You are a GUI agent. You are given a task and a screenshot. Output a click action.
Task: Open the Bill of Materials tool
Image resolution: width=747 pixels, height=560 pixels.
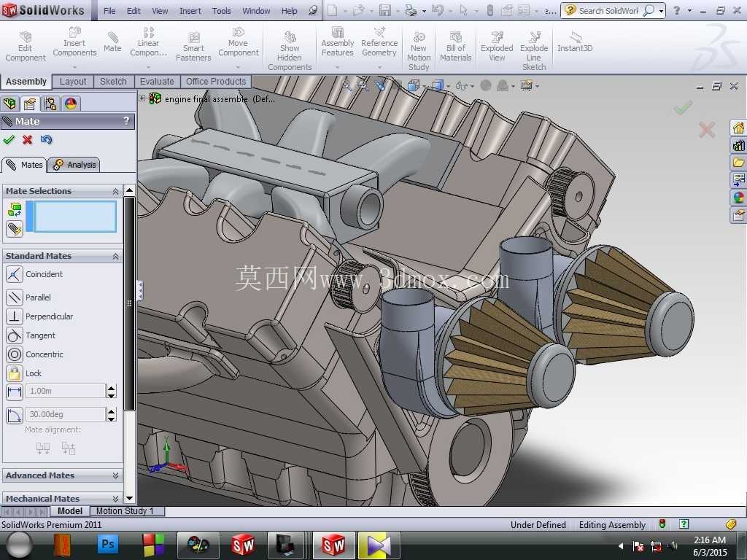[455, 46]
